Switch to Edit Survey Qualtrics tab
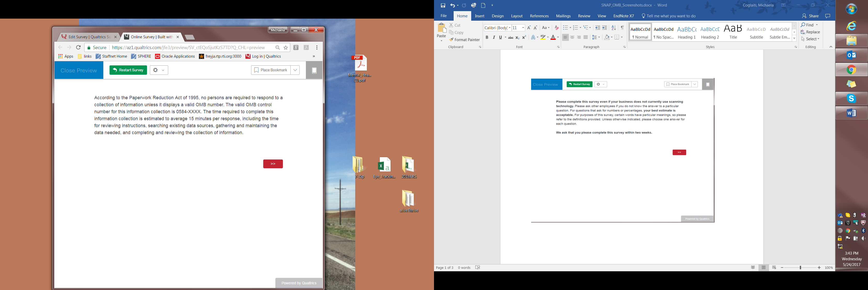This screenshot has width=868, height=290. pyautogui.click(x=89, y=37)
